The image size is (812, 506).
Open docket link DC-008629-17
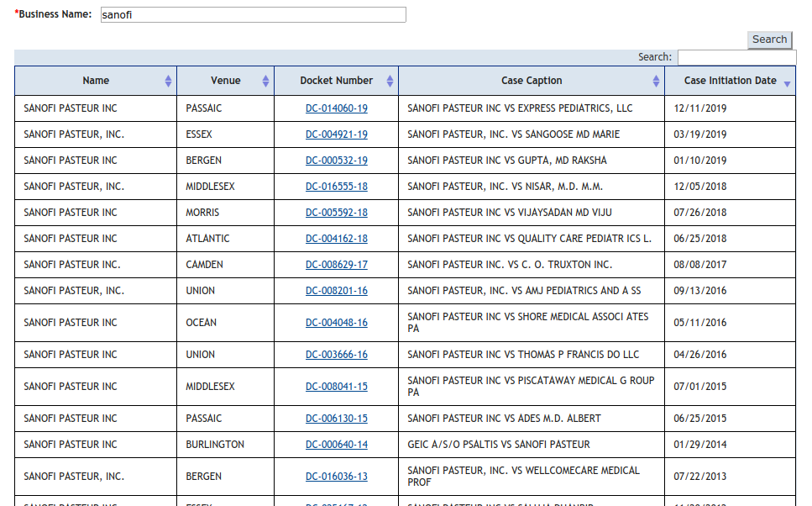point(337,265)
